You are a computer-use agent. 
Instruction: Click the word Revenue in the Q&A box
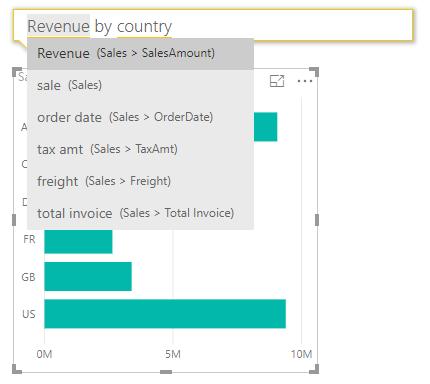coord(58,26)
